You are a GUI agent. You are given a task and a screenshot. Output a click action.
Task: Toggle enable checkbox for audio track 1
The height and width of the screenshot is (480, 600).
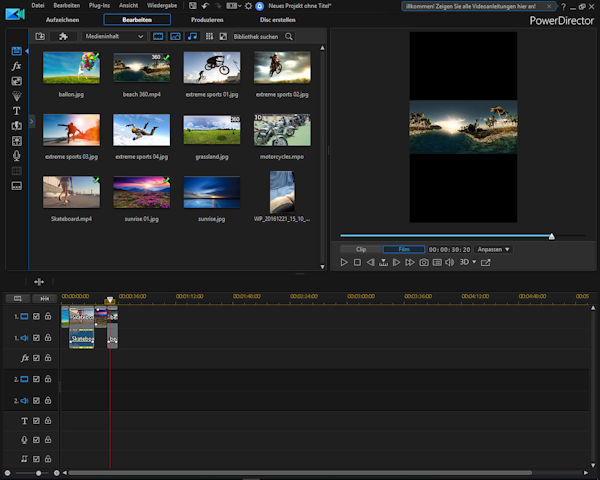[x=36, y=338]
